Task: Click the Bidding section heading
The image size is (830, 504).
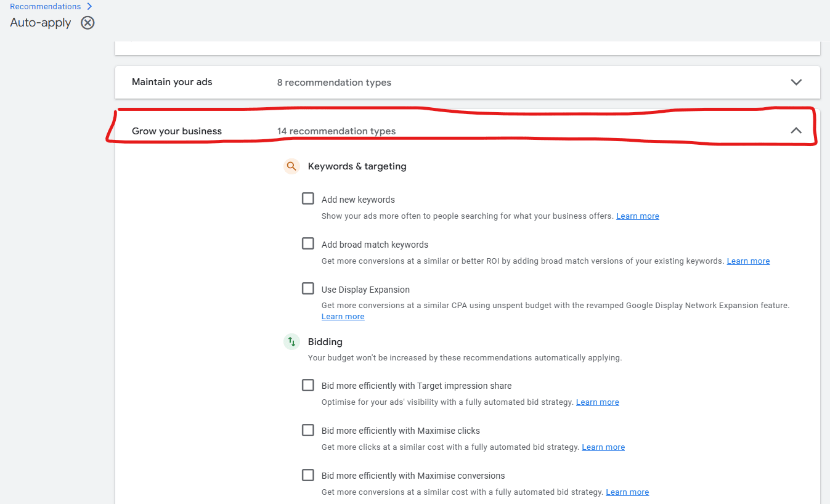Action: 325,342
